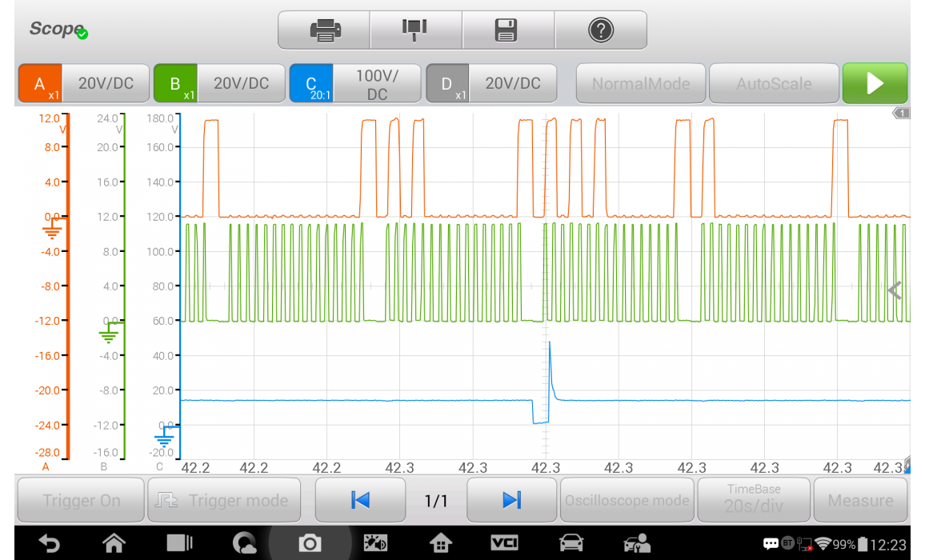Tap the car vehicle icon in bottom bar
Viewport: 925px width, 560px height.
(571, 544)
